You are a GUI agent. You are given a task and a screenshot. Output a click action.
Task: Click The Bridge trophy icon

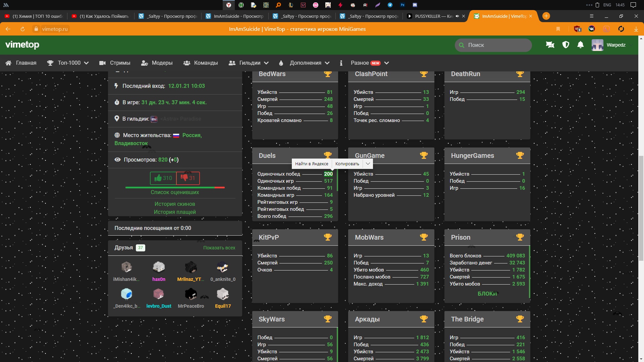[x=520, y=319]
